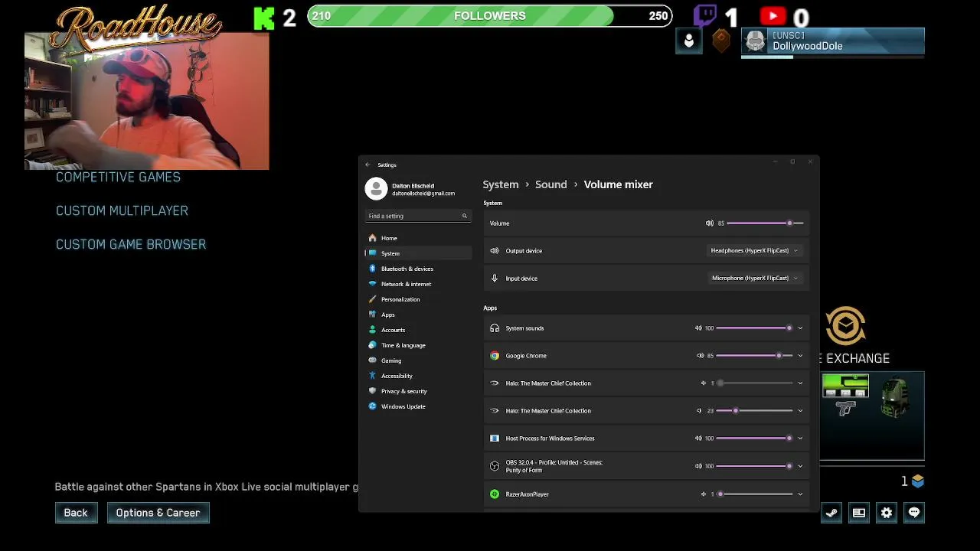Go to Home in the Settings sidebar

click(x=417, y=238)
